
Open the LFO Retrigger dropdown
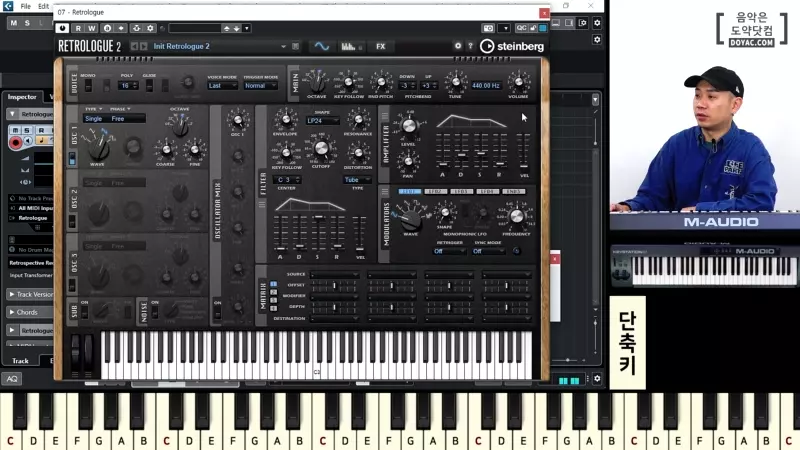[x=449, y=252]
